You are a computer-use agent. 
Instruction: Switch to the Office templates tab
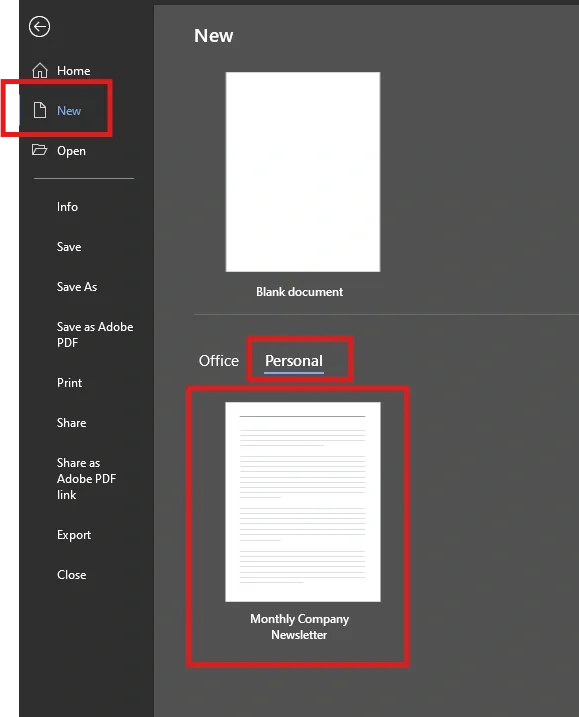click(x=219, y=361)
